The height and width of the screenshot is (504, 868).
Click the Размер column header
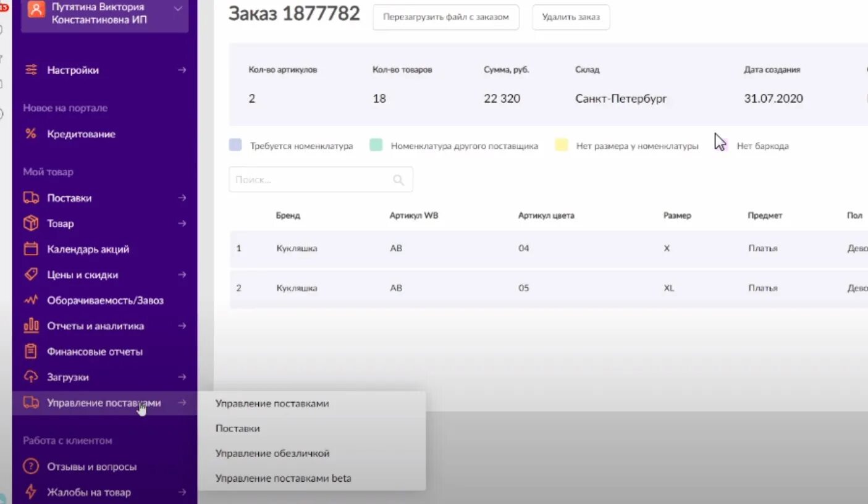tap(677, 216)
